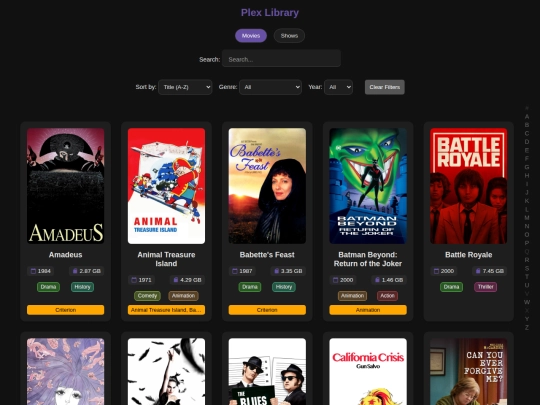
Task: Click the Amadeus title text
Action: pyautogui.click(x=65, y=255)
